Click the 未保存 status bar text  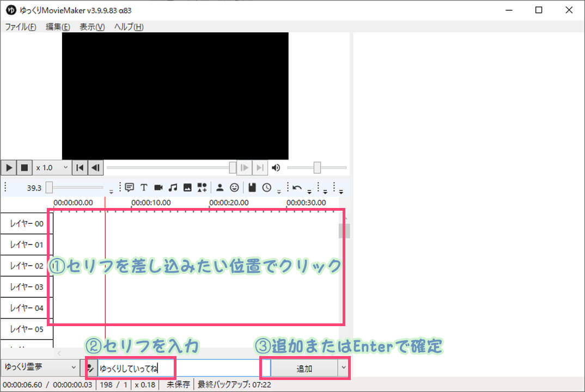tap(178, 384)
